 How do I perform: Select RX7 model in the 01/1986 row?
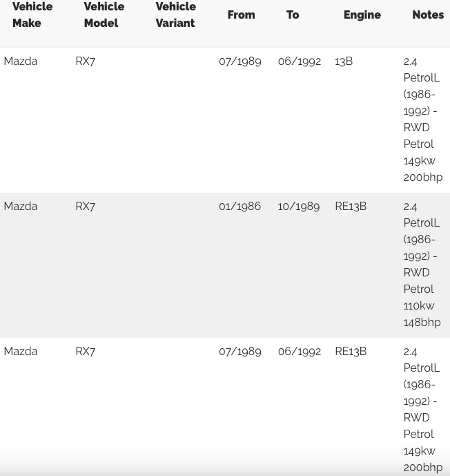tap(86, 207)
